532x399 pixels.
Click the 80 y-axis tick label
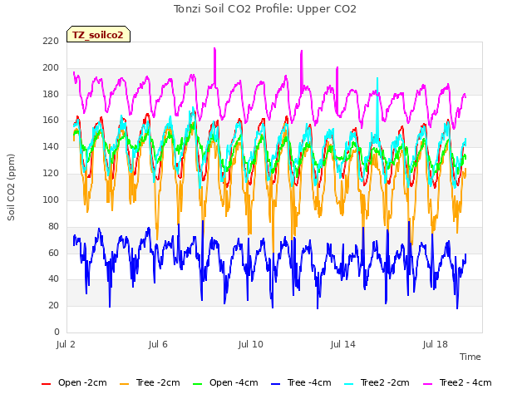pos(53,226)
